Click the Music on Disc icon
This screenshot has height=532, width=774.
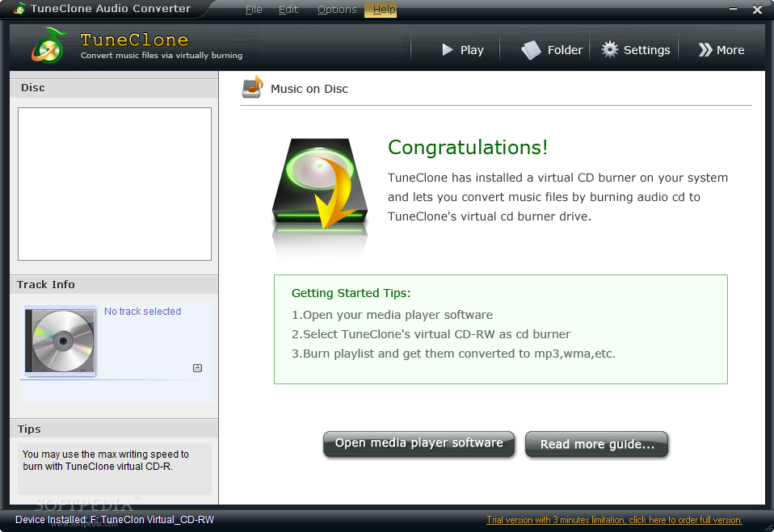click(253, 86)
